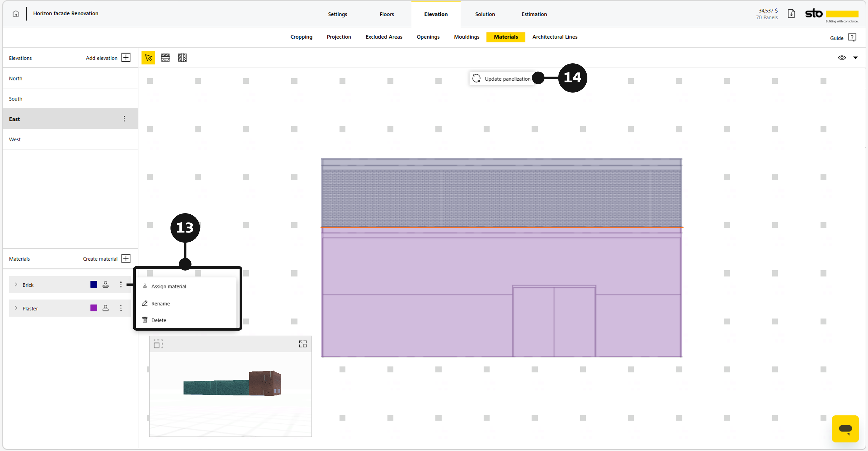
Task: Click the Add elevation label
Action: (101, 58)
